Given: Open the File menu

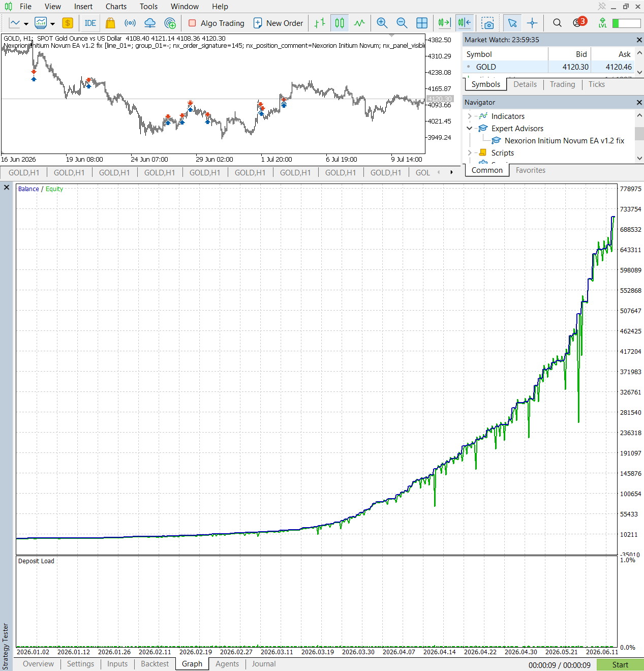Looking at the screenshot, I should click(x=25, y=7).
